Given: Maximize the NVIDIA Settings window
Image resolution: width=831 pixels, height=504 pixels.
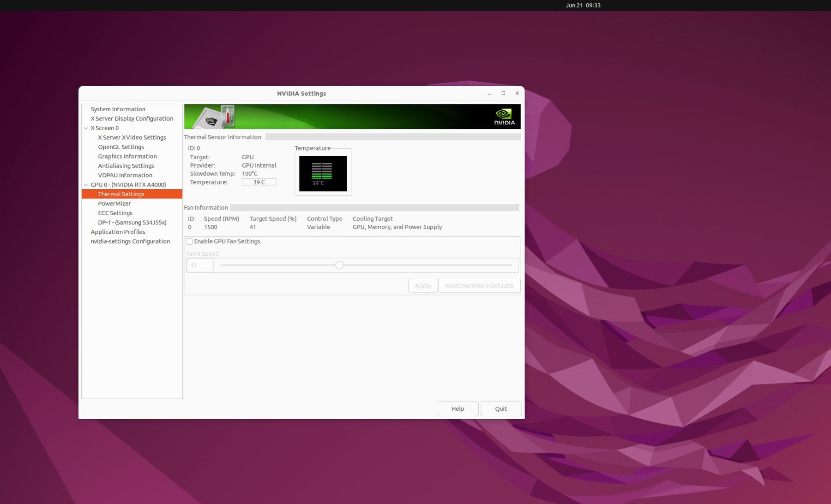Looking at the screenshot, I should click(503, 93).
